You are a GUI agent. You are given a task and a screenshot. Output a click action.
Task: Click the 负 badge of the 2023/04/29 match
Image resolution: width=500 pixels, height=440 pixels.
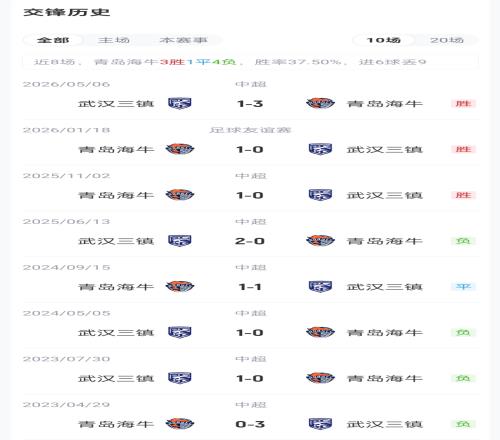pos(463,424)
